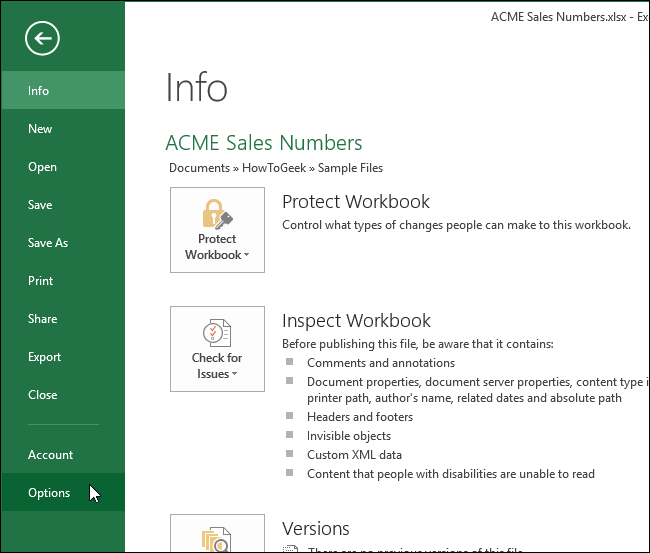This screenshot has width=650, height=553.
Task: Open the Share page
Action: [x=63, y=319]
